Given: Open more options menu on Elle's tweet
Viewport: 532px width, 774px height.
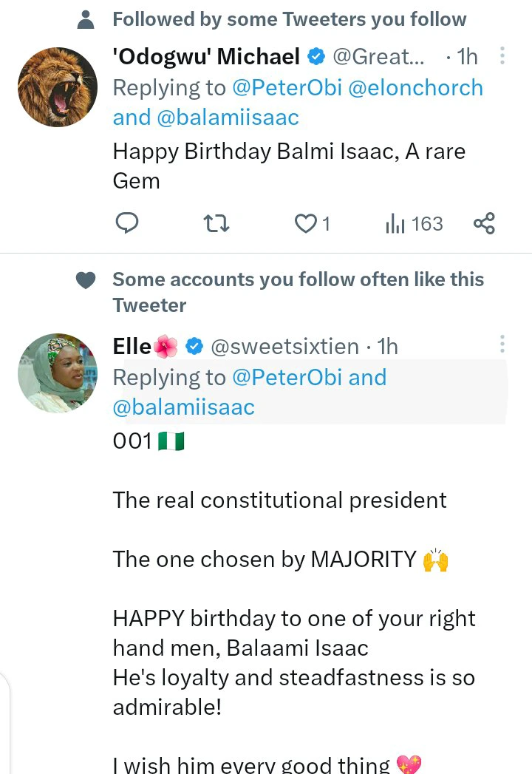Looking at the screenshot, I should click(x=502, y=344).
